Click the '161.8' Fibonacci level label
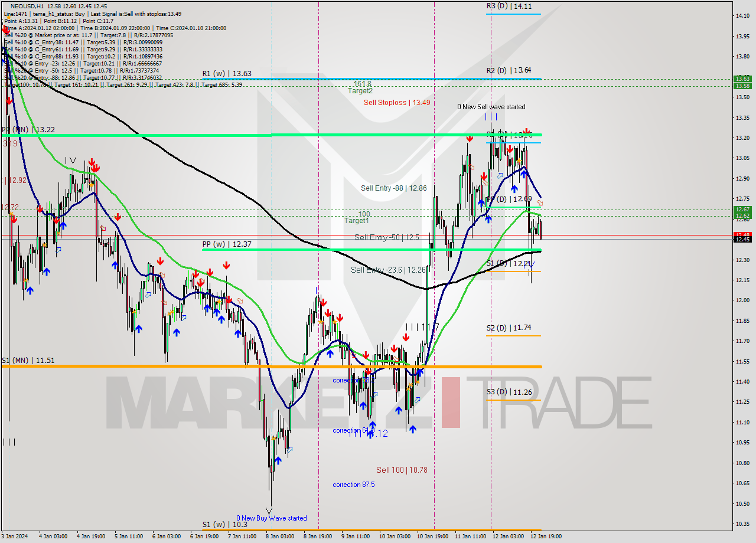756x543 pixels. pyautogui.click(x=362, y=84)
